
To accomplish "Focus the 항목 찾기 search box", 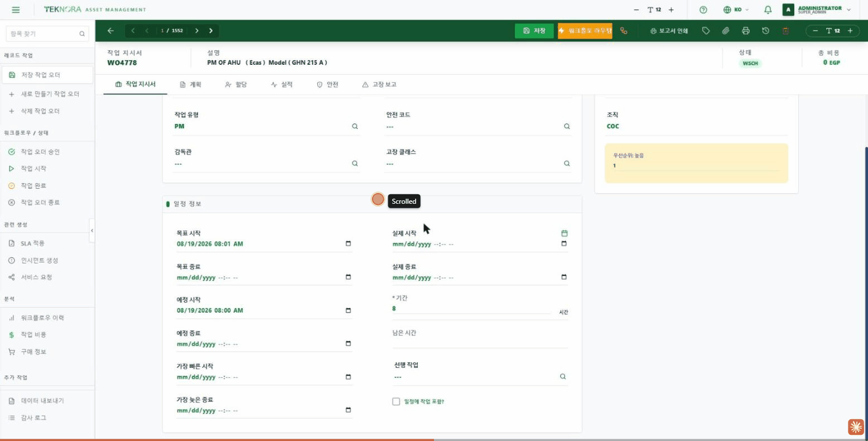I will (47, 33).
